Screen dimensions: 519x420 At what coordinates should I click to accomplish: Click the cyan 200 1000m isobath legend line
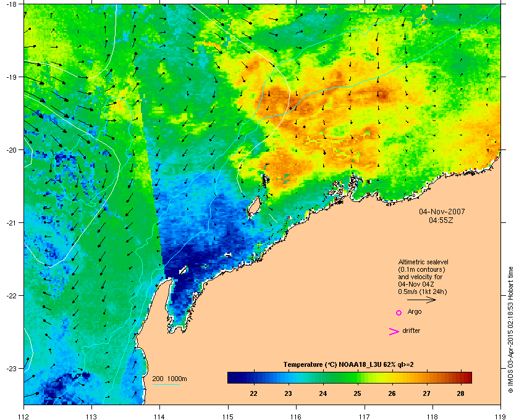pos(166,384)
